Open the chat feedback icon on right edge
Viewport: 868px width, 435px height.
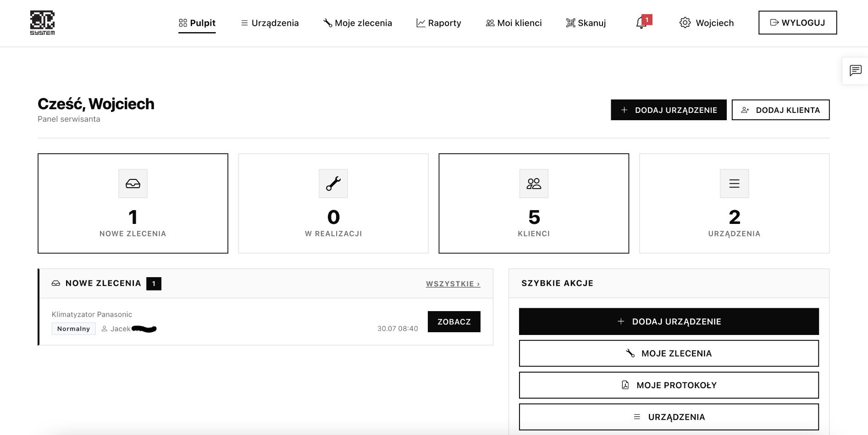tap(855, 71)
